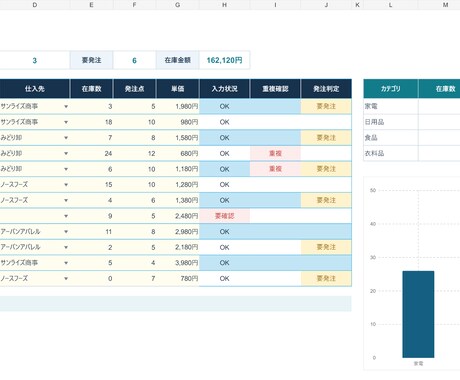Select the 重複 cell in 1,180円 row

point(275,169)
